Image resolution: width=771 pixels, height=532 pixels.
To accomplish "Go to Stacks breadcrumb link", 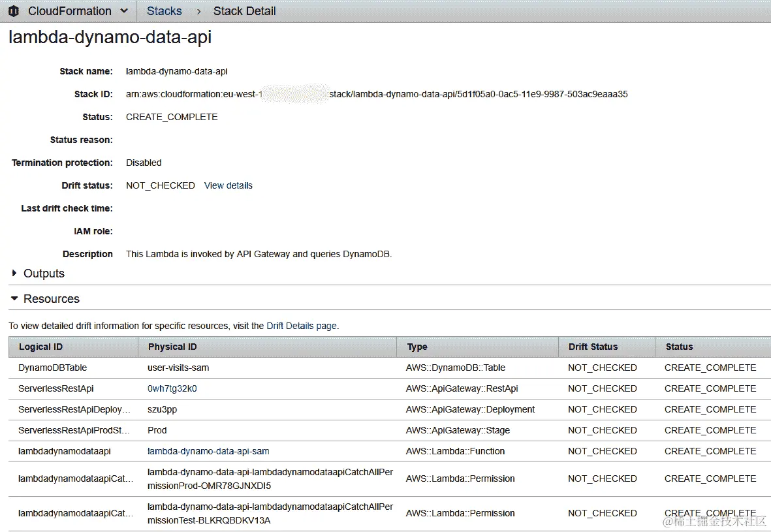I will 165,11.
